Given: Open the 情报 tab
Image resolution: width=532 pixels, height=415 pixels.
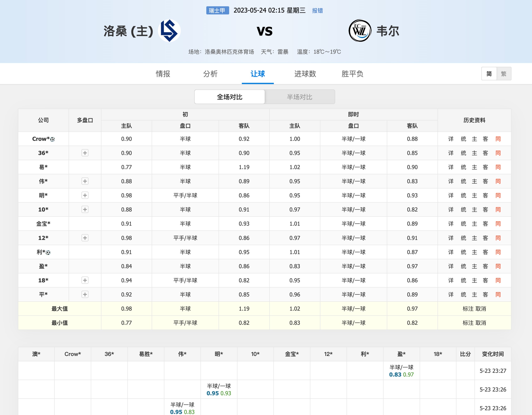Looking at the screenshot, I should 163,74.
